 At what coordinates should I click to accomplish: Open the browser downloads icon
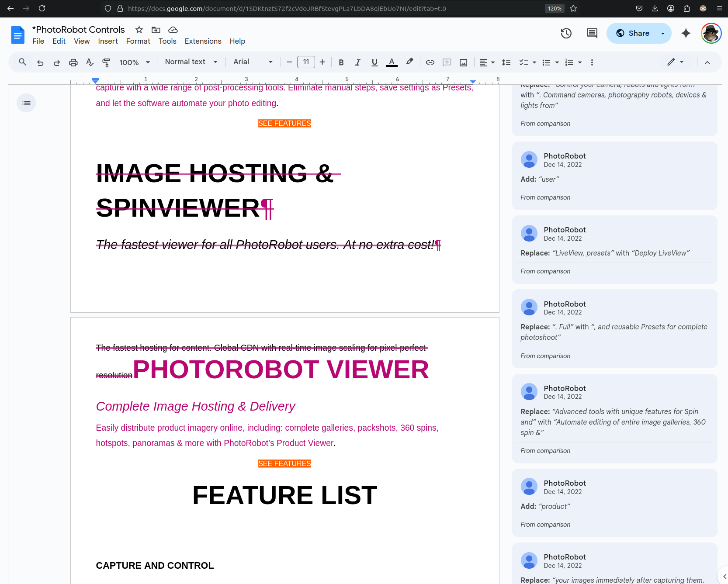click(655, 8)
